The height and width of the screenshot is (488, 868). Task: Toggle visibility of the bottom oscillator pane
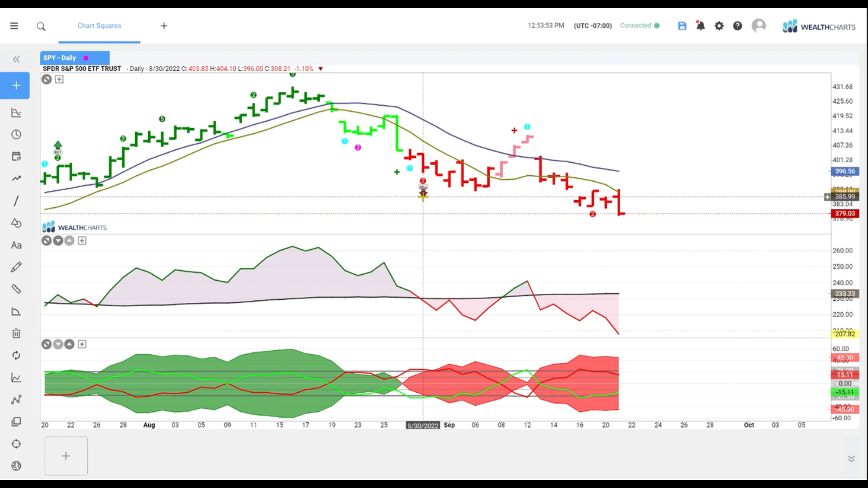click(x=47, y=344)
